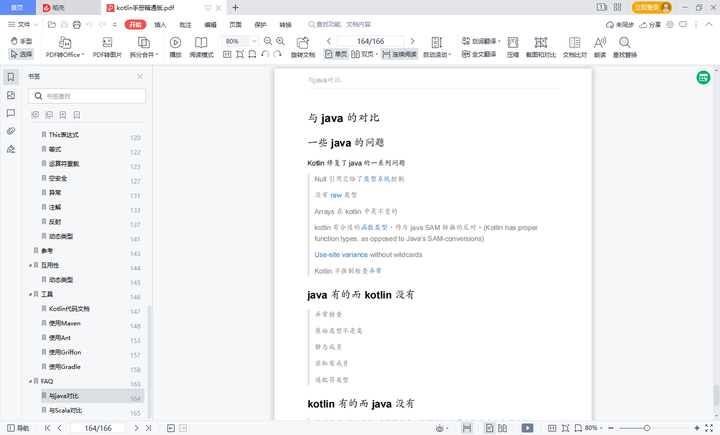Screen dimensions: 720x435
Task: Click the bookmark search field
Action: 87,96
